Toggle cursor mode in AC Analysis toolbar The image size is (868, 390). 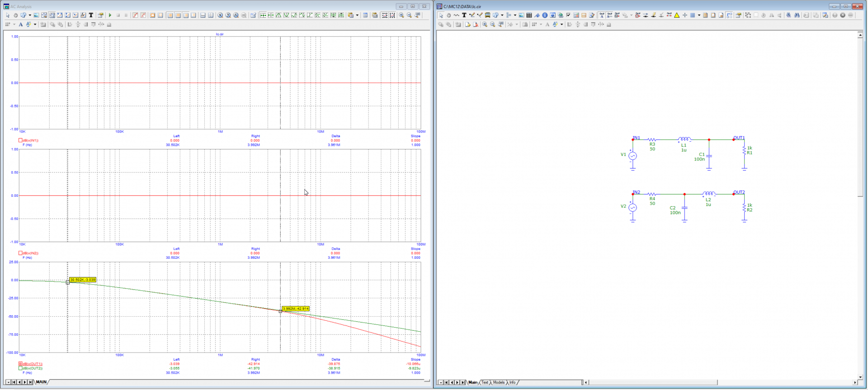pyautogui.click(x=52, y=15)
